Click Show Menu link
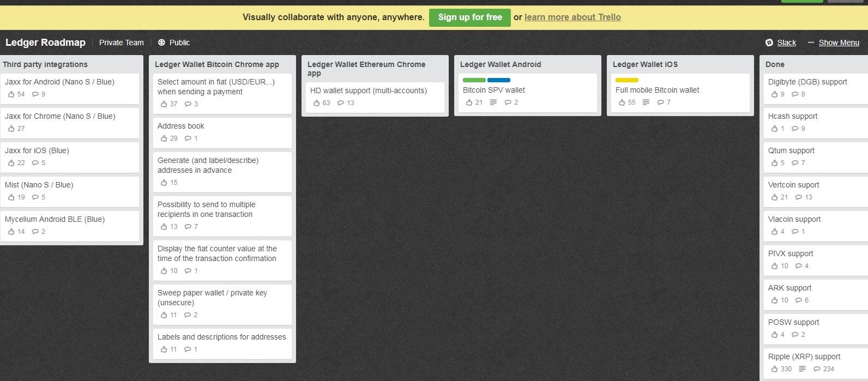Screen dimensions: 868x381 click(839, 43)
